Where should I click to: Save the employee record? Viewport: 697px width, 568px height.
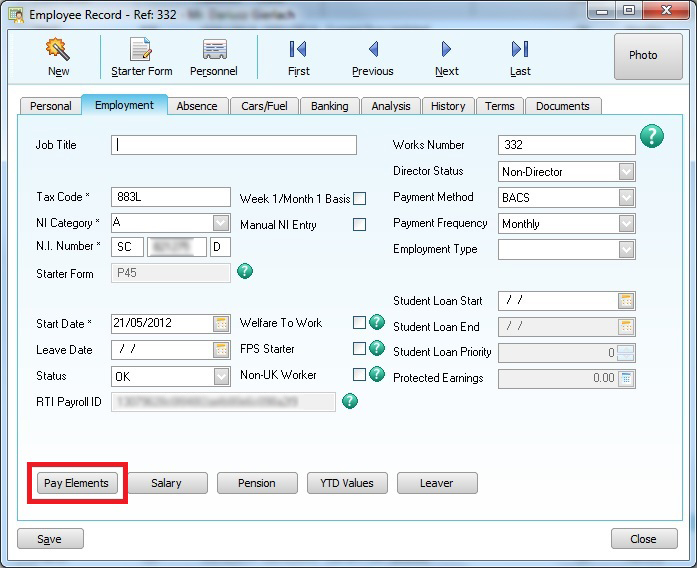(x=50, y=539)
